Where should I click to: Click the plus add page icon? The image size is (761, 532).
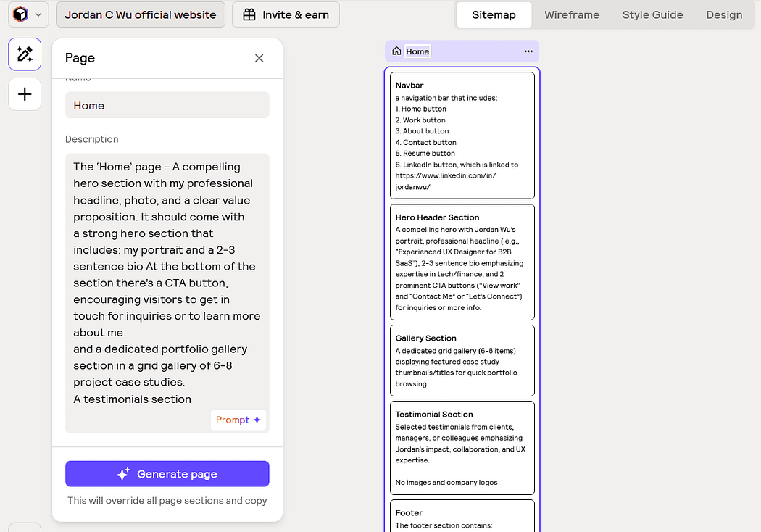pos(25,94)
